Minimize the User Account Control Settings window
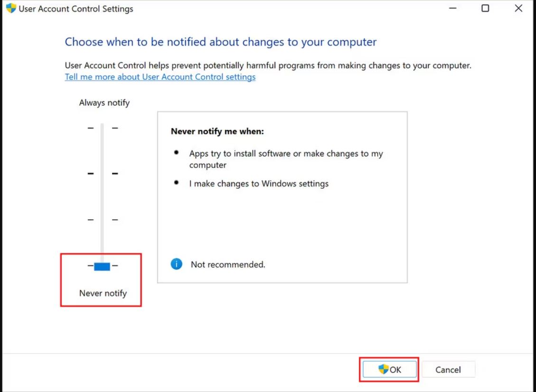The image size is (536, 392). point(452,8)
